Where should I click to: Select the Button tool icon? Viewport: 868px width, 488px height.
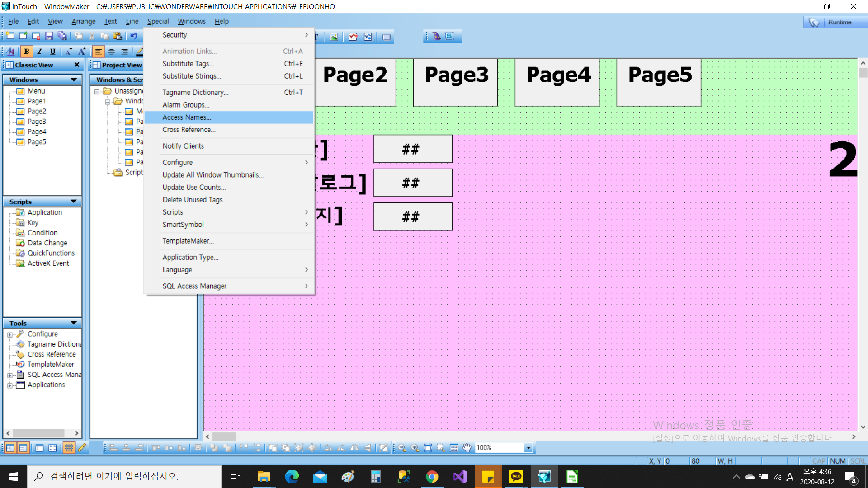click(387, 37)
